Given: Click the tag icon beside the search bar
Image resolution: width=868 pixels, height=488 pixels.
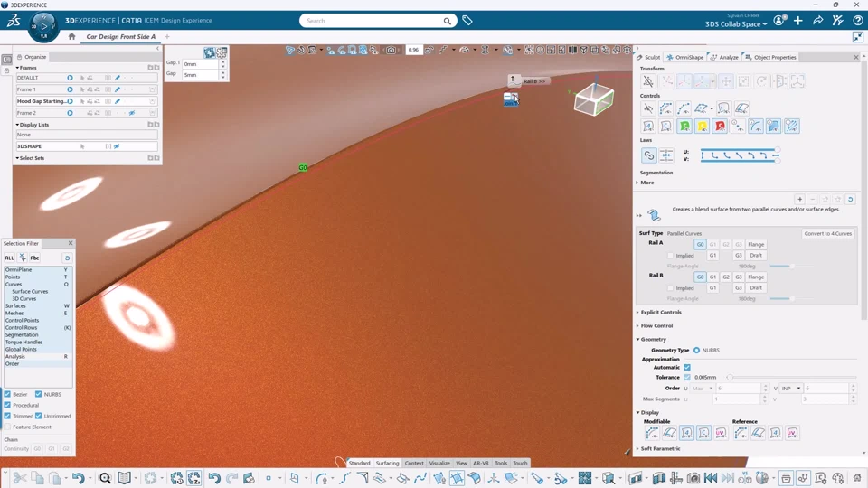Looking at the screenshot, I should click(467, 21).
